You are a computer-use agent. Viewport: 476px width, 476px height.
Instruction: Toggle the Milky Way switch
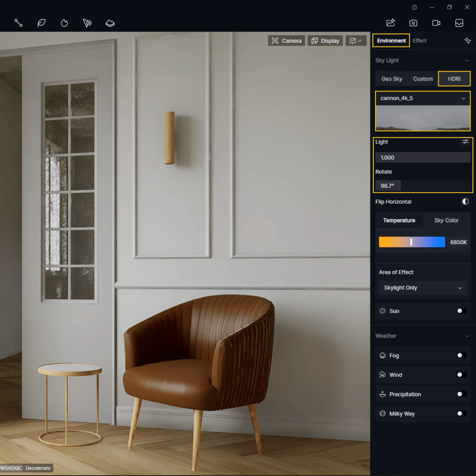point(462,414)
